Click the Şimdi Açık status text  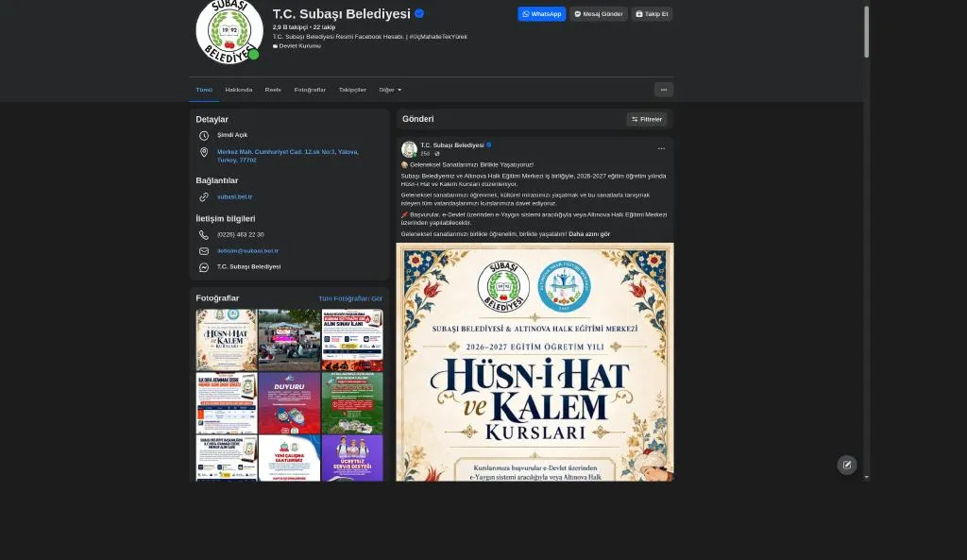click(x=232, y=135)
